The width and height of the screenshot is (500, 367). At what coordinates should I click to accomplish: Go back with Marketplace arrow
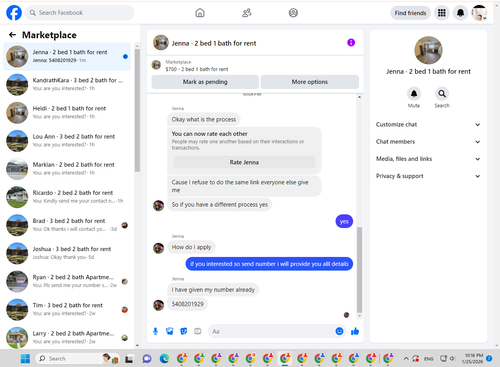pos(12,35)
